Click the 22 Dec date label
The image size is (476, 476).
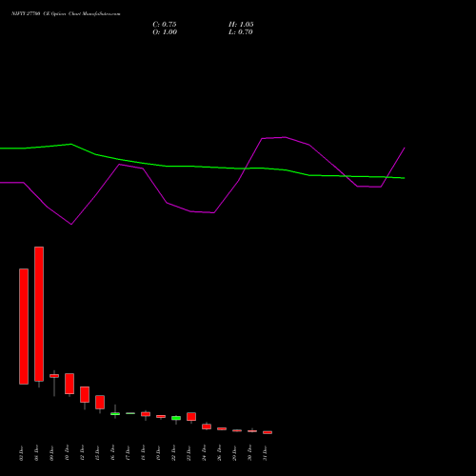(173, 453)
